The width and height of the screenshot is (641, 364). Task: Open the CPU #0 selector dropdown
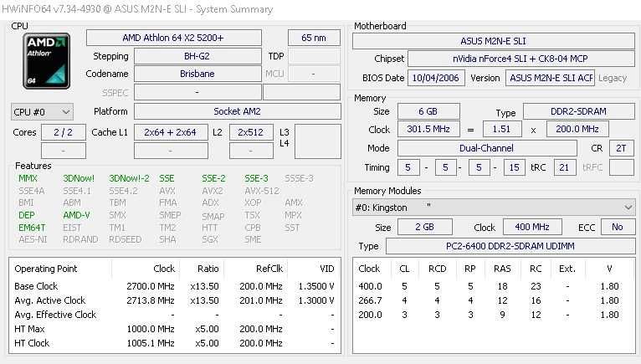pyautogui.click(x=42, y=111)
